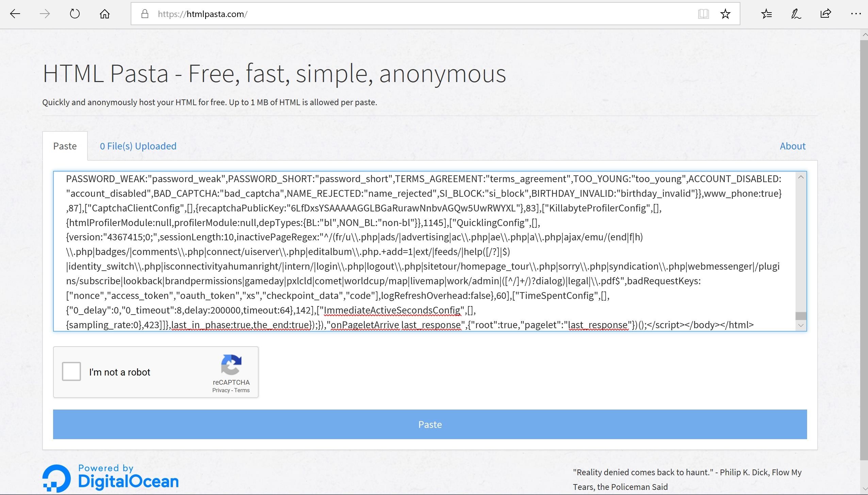Open reading view icon in address bar
868x495 pixels.
point(703,14)
